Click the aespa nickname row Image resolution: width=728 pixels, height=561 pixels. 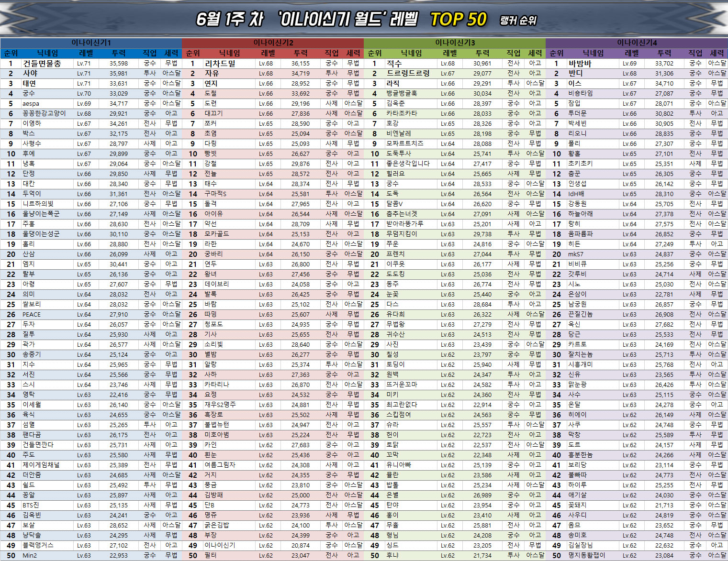(x=31, y=104)
